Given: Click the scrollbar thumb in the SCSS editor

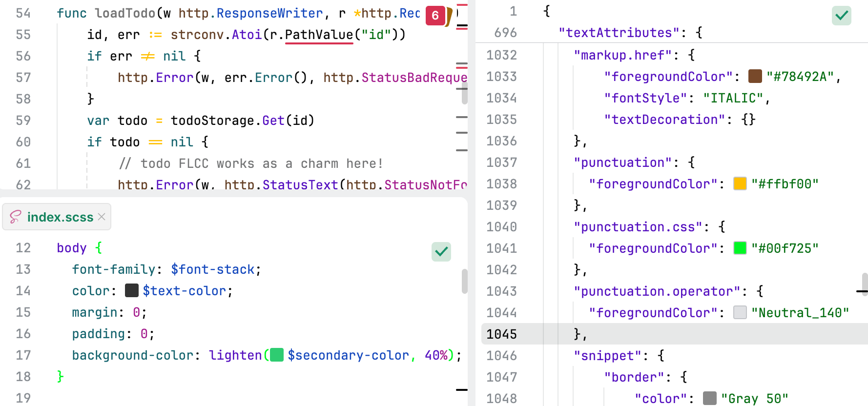Looking at the screenshot, I should click(464, 281).
